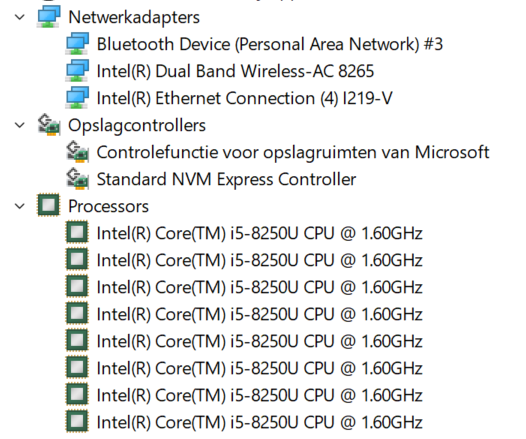Click the Processors category label

[x=108, y=206]
